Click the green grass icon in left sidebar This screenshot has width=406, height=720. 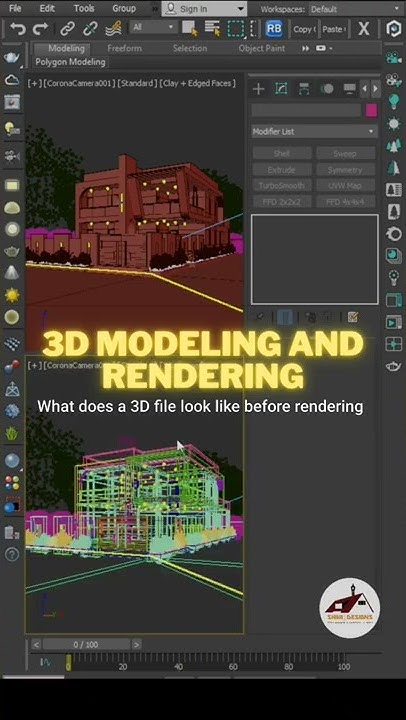tap(12, 433)
